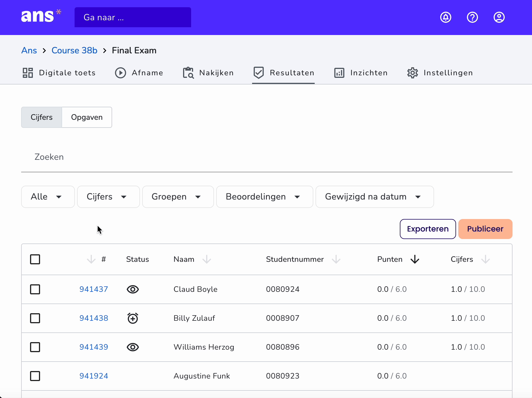Switch to Inzichten tab
The width and height of the screenshot is (532, 398).
coord(361,73)
